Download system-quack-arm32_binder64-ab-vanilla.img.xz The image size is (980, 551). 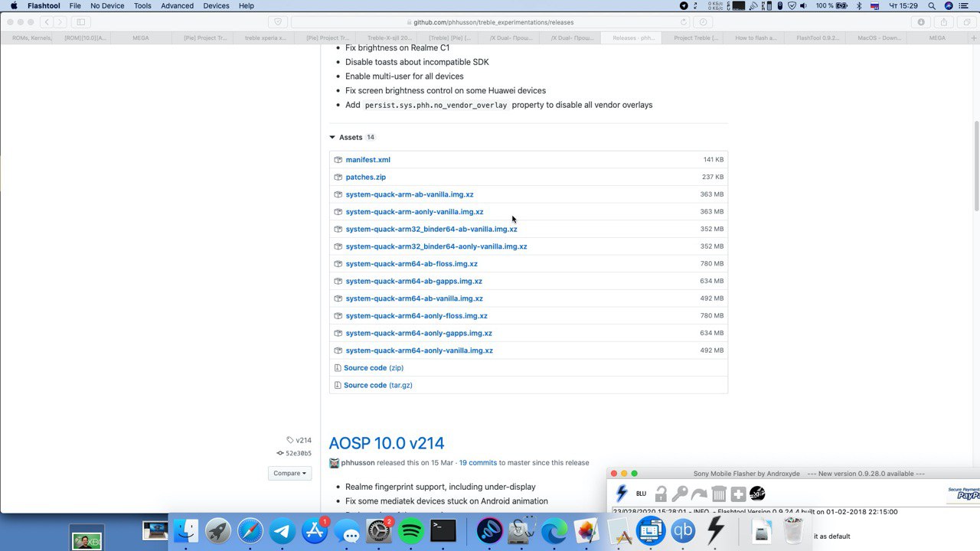click(431, 229)
